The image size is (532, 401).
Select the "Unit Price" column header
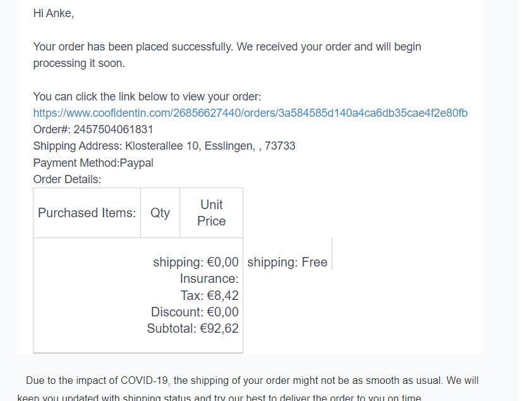(211, 213)
